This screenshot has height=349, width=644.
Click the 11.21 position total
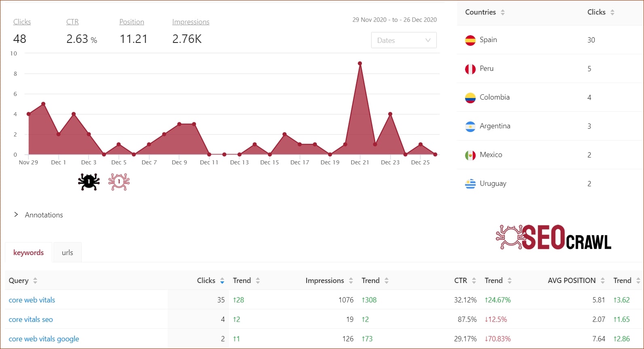click(133, 39)
